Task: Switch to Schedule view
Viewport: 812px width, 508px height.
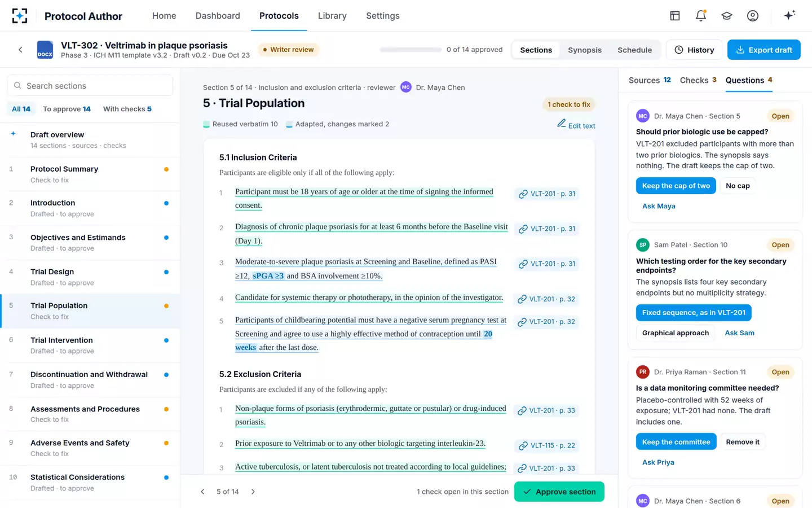Action: (x=634, y=50)
